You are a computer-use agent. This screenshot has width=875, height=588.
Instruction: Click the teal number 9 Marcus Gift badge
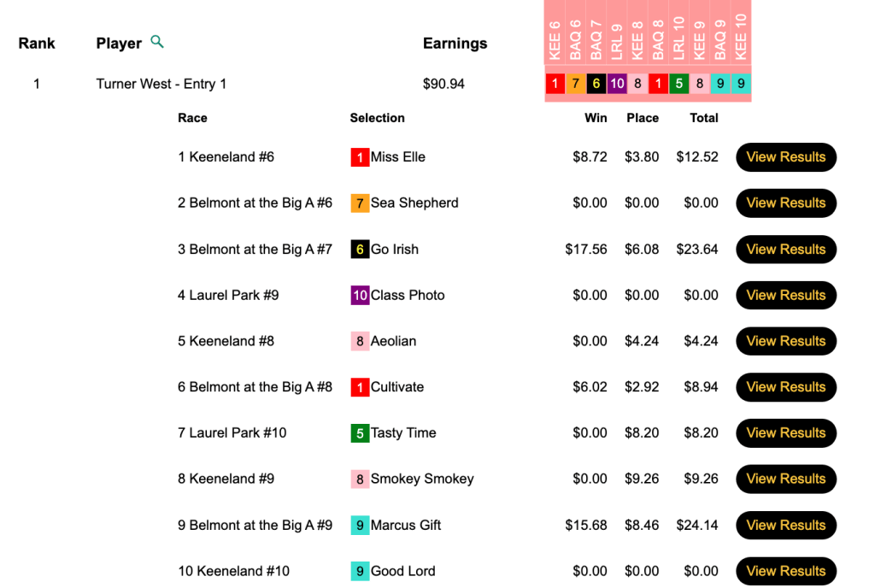tap(360, 526)
